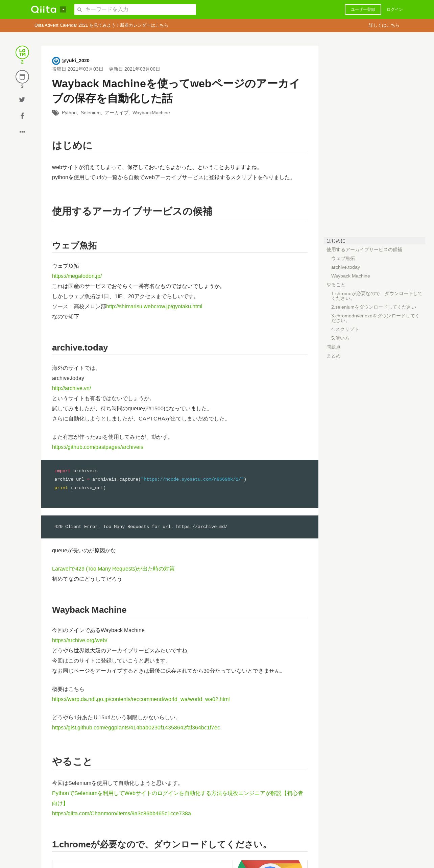The height and width of the screenshot is (868, 434).
Task: Open the Qiita Advent Calendar 2021 banner link
Action: (101, 25)
